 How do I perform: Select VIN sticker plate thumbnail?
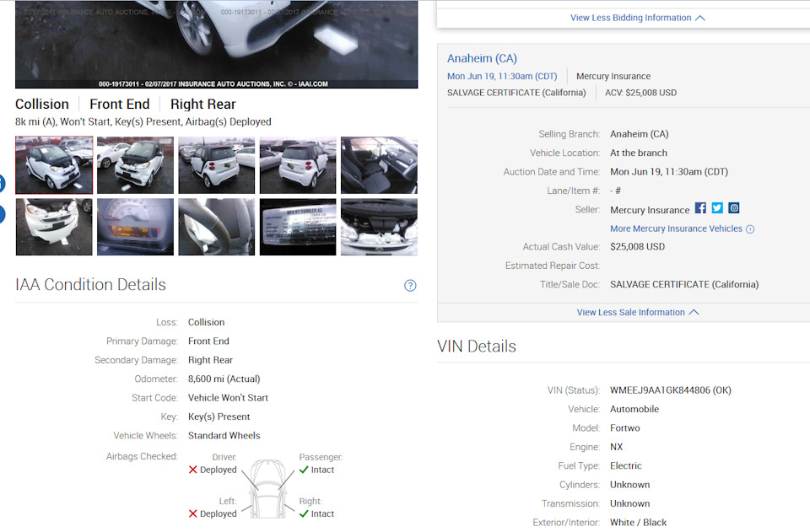click(x=298, y=227)
